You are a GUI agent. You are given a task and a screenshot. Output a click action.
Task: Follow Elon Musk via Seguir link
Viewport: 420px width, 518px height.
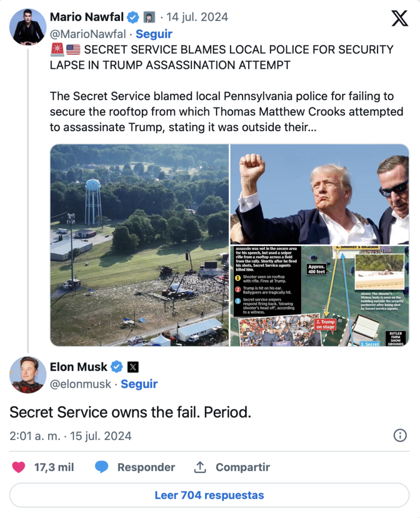(139, 384)
